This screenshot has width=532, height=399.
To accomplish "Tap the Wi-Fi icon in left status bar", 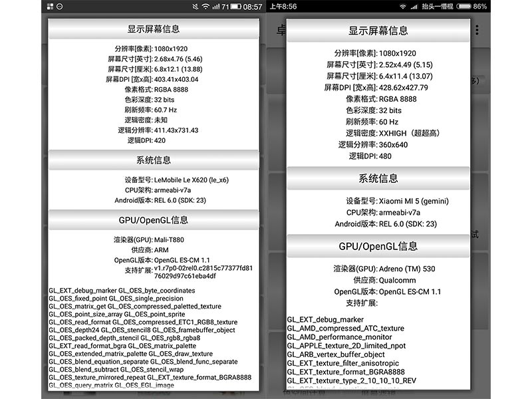I will (206, 6).
